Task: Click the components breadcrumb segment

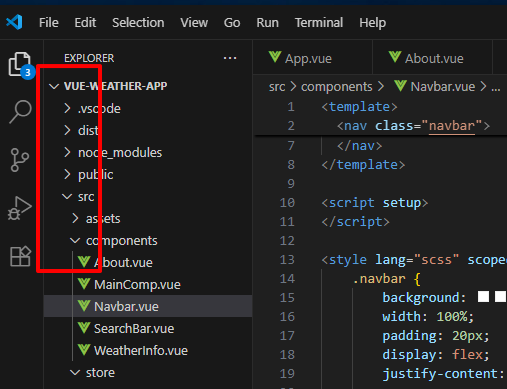Action: point(336,87)
